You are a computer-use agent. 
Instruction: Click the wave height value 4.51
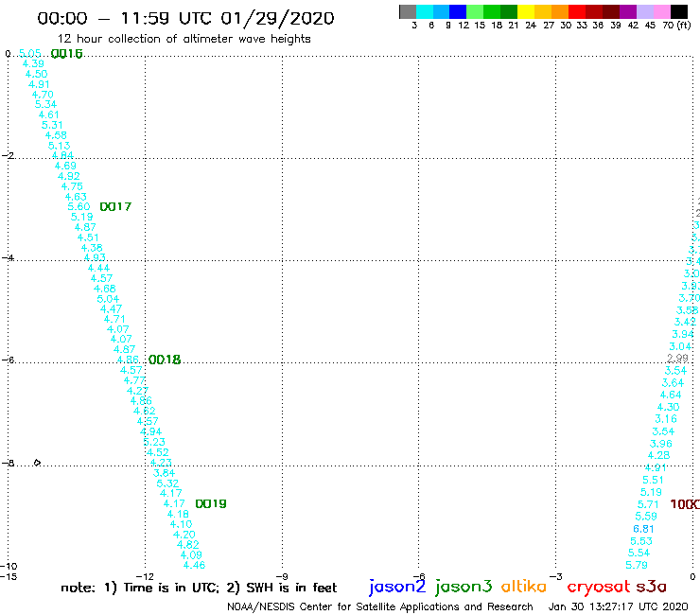tap(88, 237)
